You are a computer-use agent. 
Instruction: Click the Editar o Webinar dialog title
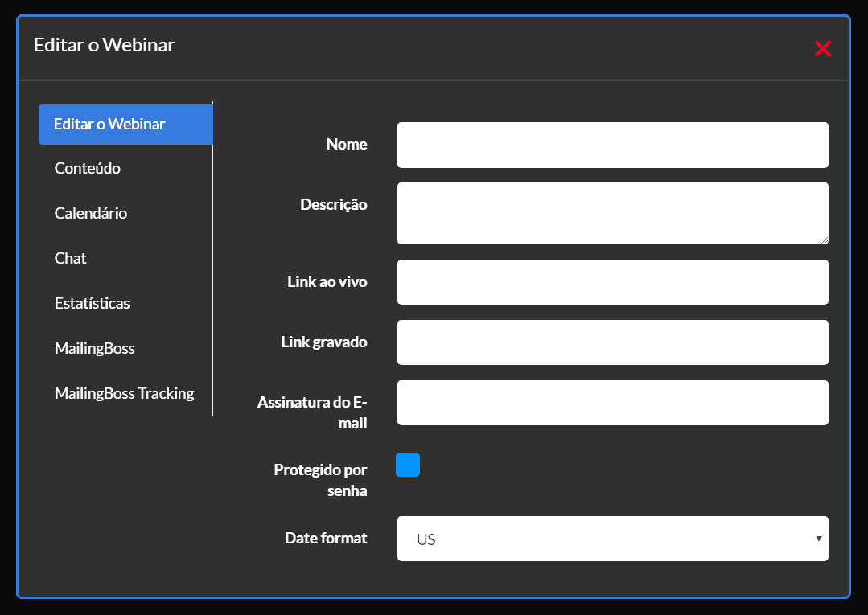(x=103, y=45)
